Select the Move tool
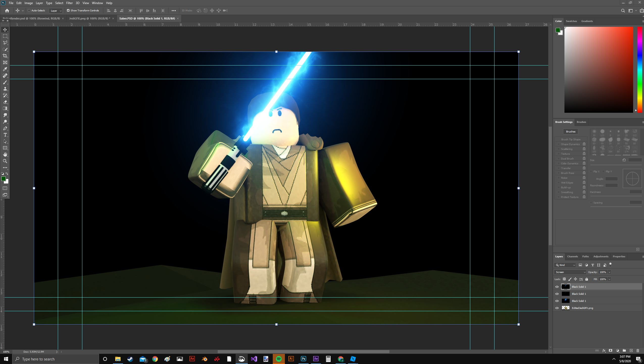 pos(5,29)
